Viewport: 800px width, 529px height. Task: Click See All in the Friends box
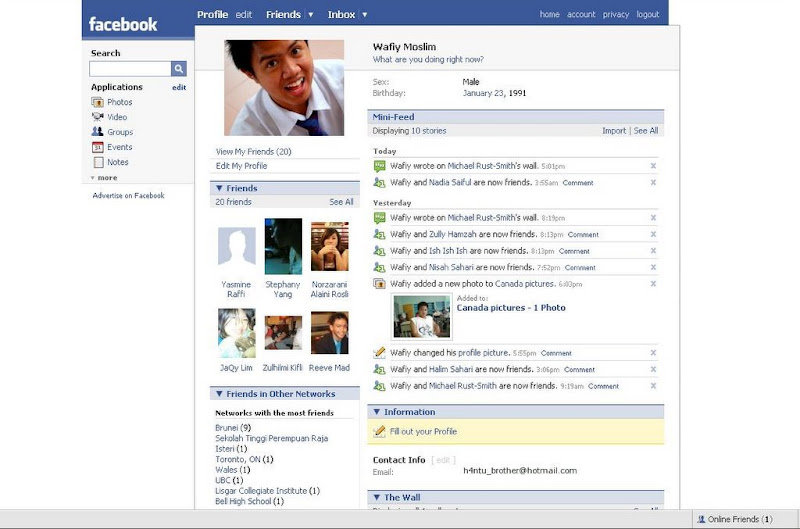(x=341, y=202)
